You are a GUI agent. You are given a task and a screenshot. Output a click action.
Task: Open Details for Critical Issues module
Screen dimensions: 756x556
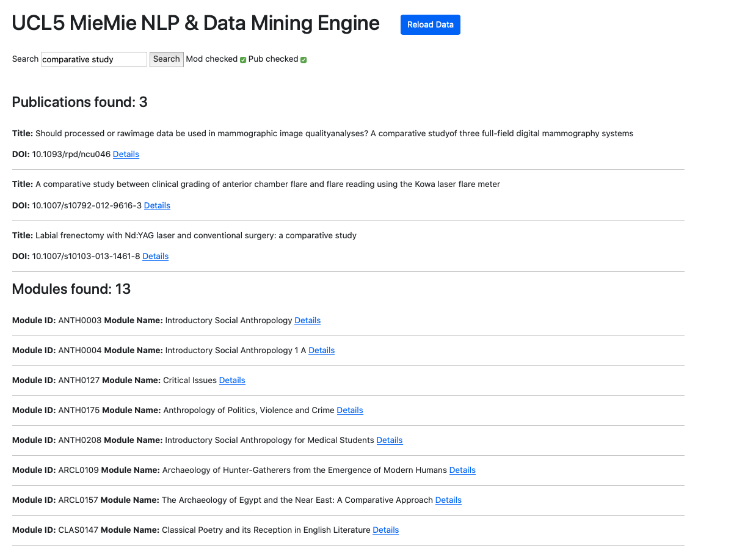pos(232,380)
